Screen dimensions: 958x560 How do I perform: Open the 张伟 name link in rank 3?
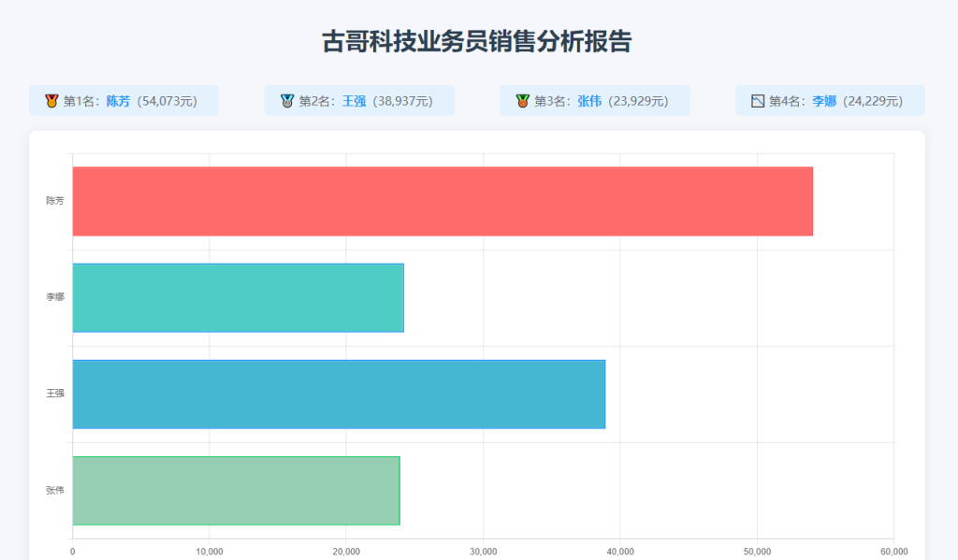589,101
